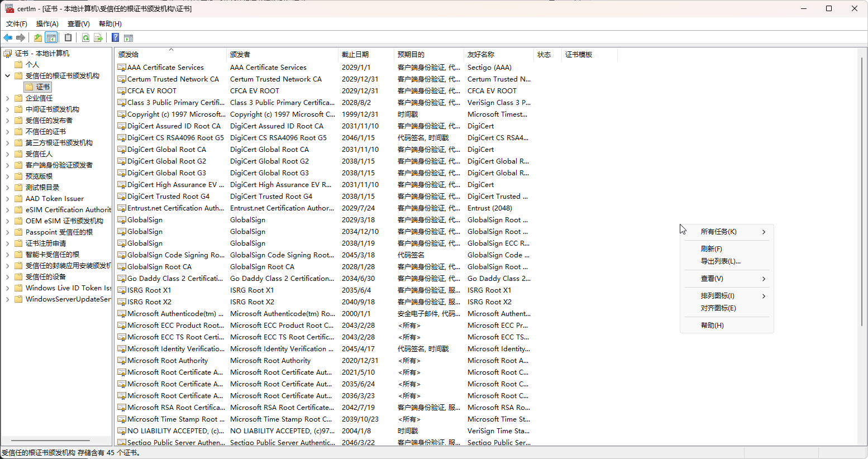Click the 证书模板 column header

[x=589, y=55]
